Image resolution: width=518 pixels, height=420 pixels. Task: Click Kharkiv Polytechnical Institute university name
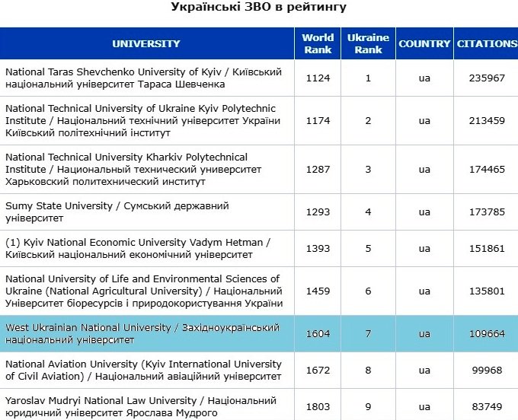(x=133, y=169)
